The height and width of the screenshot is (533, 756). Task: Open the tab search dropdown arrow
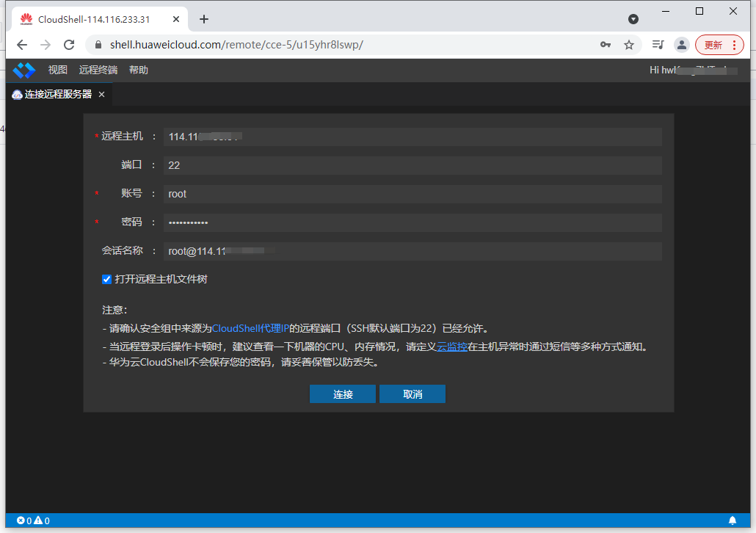coord(633,19)
